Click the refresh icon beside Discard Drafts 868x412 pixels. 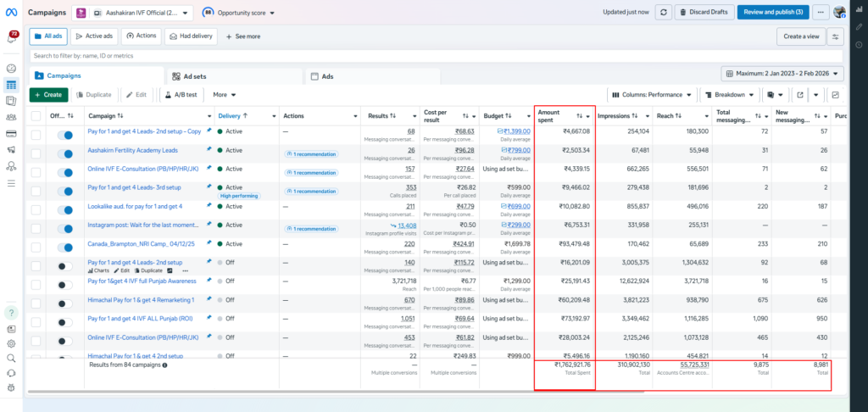[x=664, y=12]
